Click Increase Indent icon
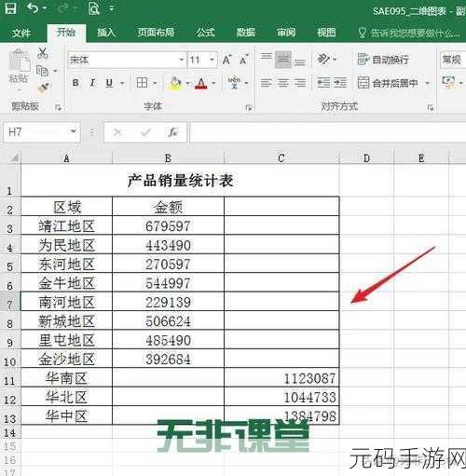Viewport: 466px width, 476px height. 340,83
